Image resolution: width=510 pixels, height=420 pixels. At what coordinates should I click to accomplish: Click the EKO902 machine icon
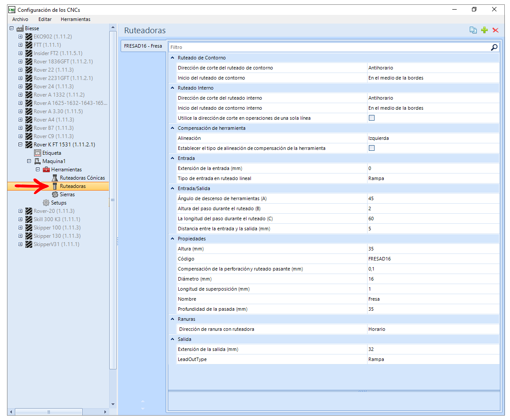29,37
